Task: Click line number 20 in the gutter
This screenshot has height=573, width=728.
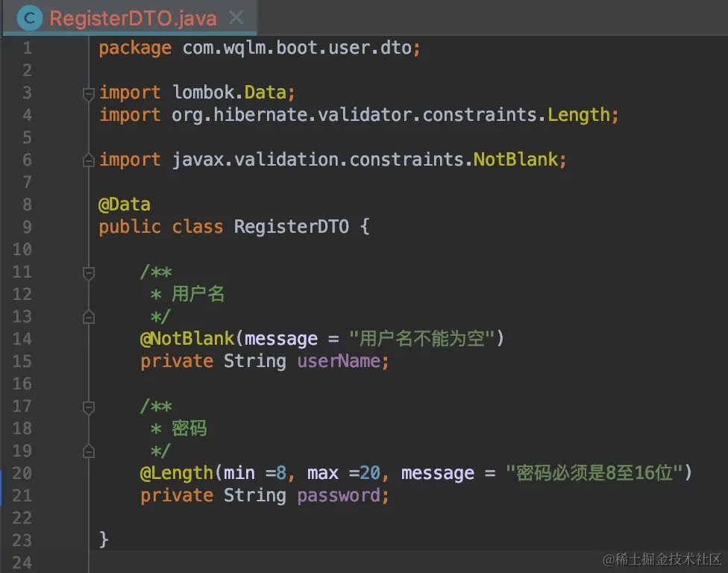Action: (22, 473)
